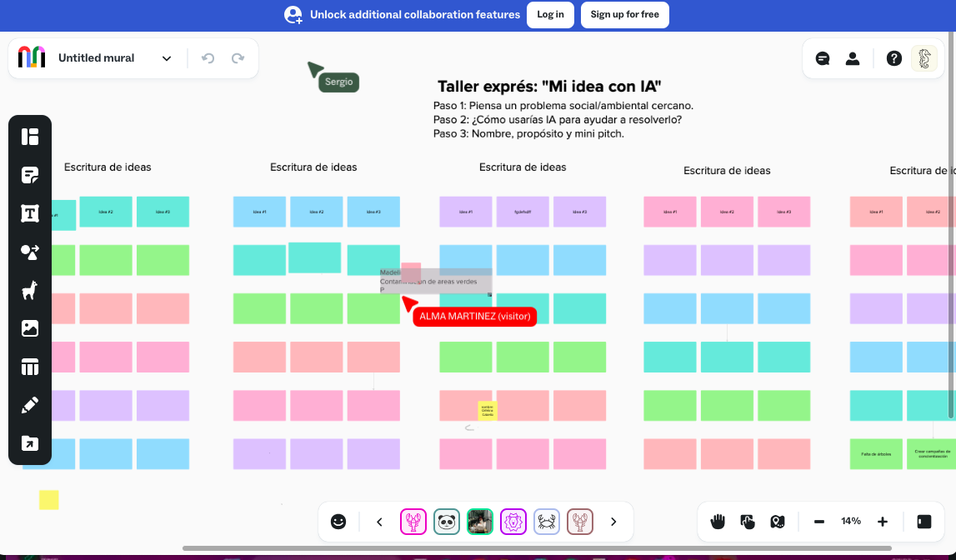This screenshot has width=956, height=560.
Task: Click Sign up for free
Action: (x=624, y=14)
